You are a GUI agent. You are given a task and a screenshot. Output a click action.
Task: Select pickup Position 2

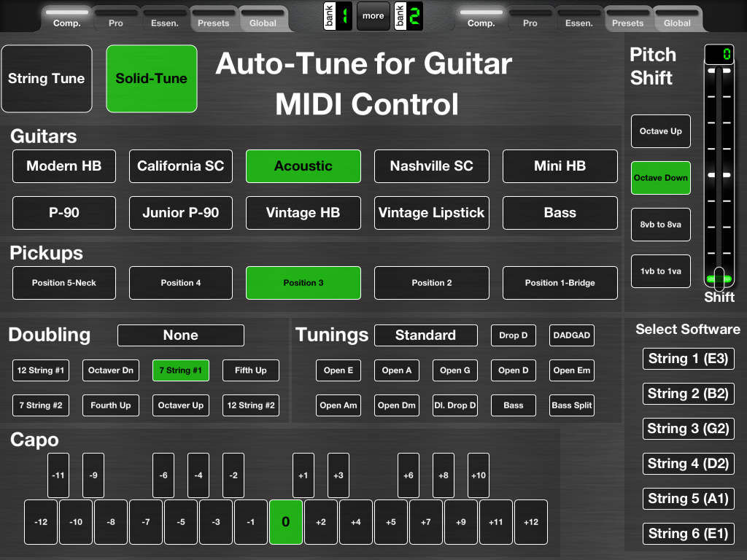[x=432, y=283]
